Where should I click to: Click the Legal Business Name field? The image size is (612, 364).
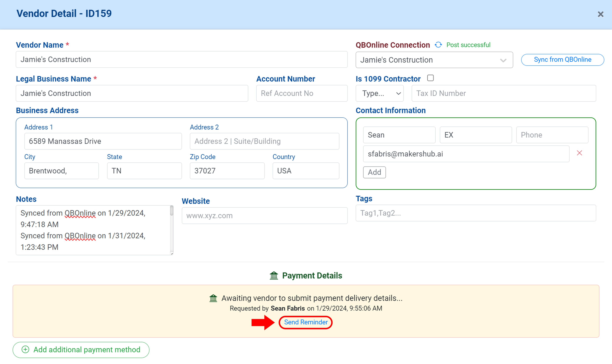tap(132, 93)
